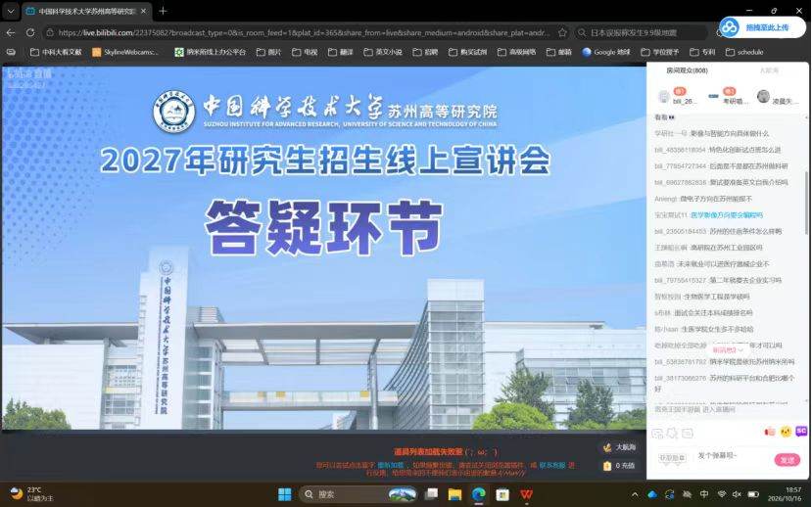
Task: Open the SkylineWebcams bookmark
Action: click(125, 52)
